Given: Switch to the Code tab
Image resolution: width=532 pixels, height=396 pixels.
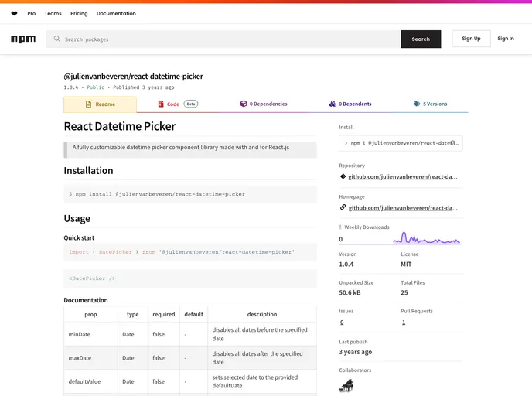Looking at the screenshot, I should point(178,104).
